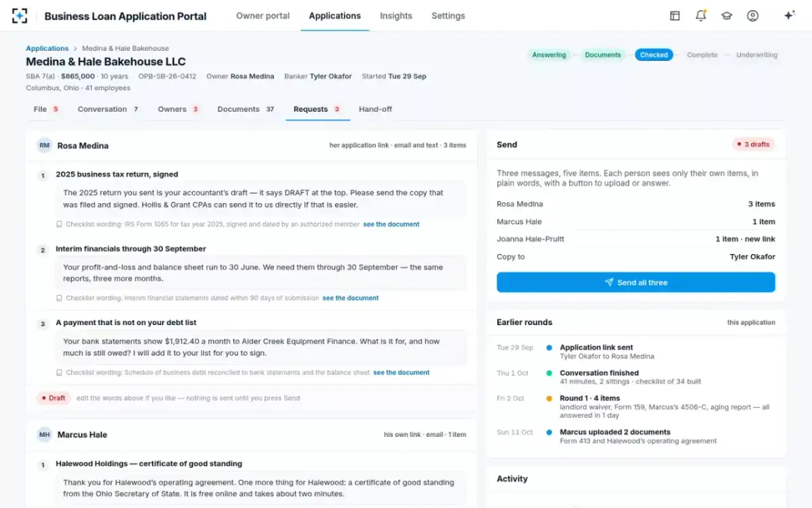812x508 pixels.
Task: Click the Earlier rounds heading
Action: tap(524, 322)
